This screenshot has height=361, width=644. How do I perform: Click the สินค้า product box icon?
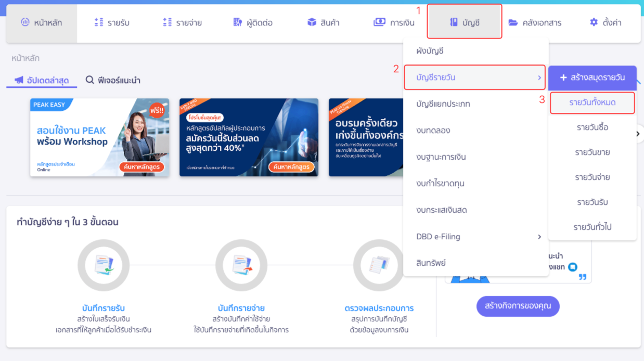point(312,22)
